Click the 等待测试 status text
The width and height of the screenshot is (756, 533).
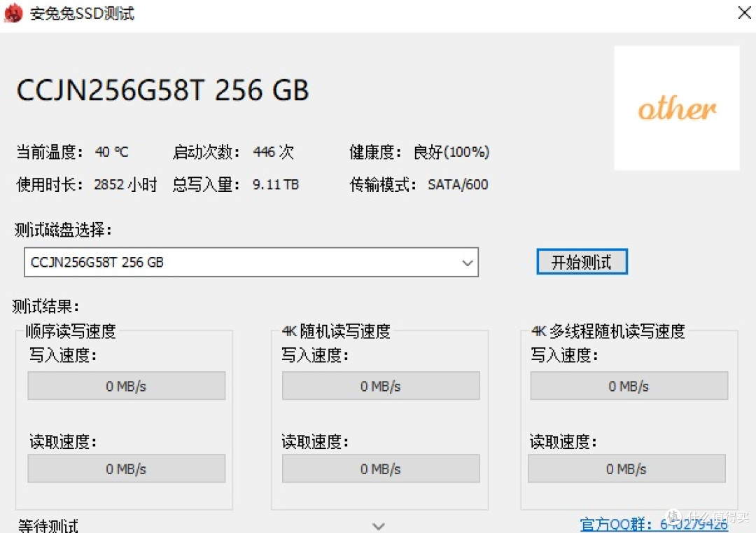click(48, 525)
